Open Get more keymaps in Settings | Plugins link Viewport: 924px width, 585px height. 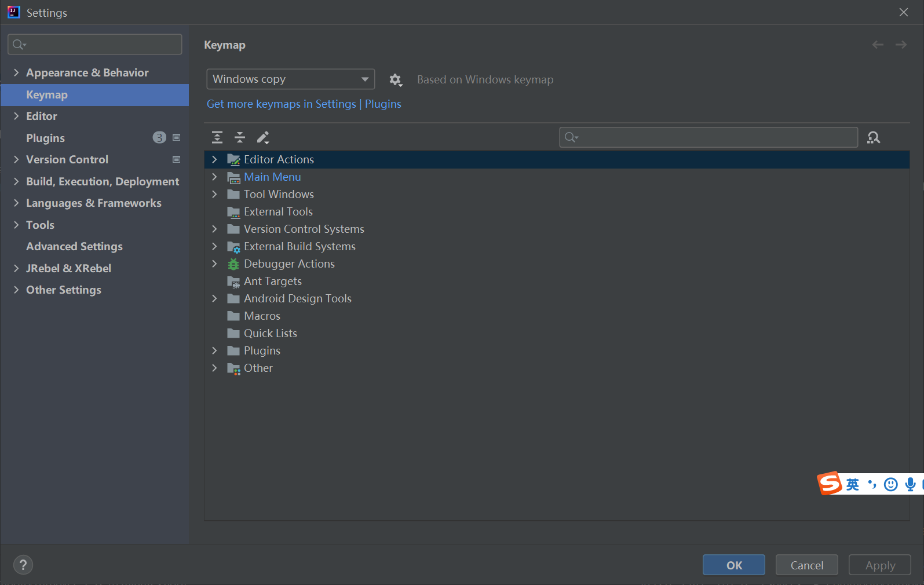tap(304, 104)
